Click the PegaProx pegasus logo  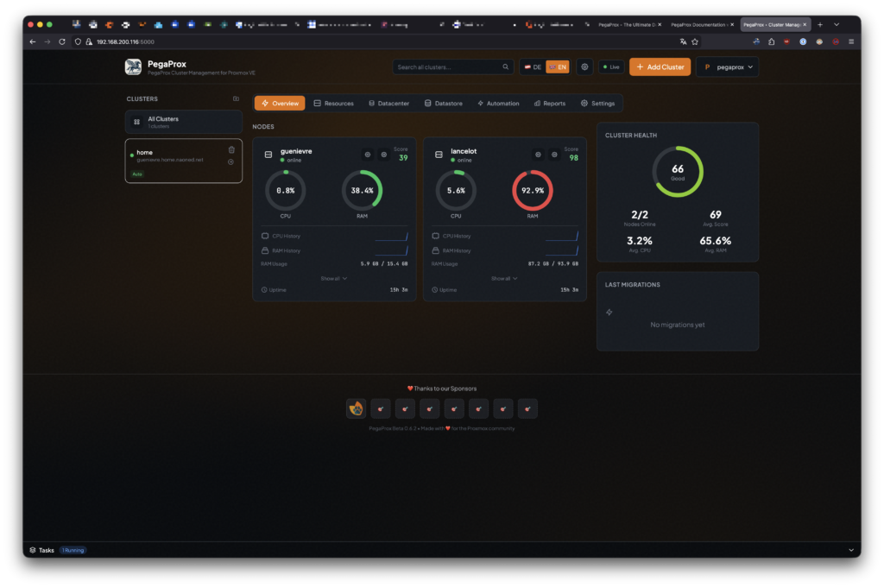tap(133, 67)
